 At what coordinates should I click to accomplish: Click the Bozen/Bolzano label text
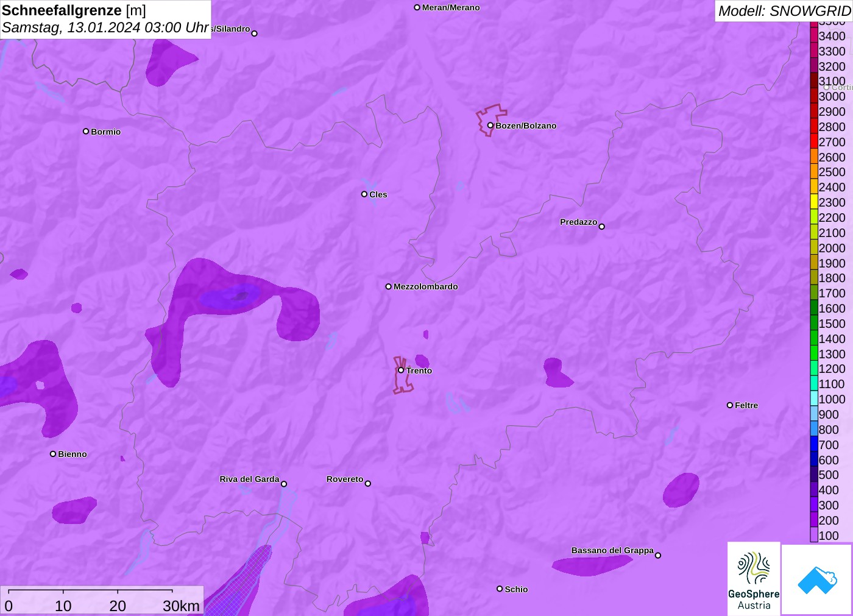[x=526, y=126]
